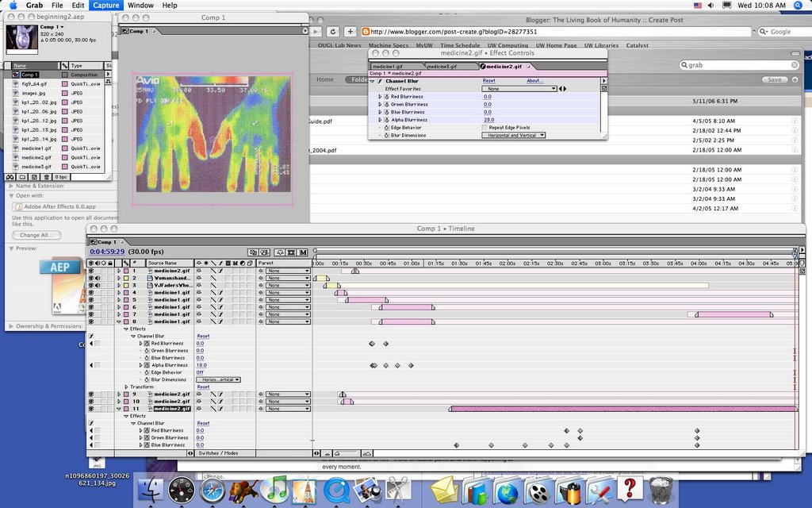The image size is (812, 508).
Task: Collapse the Effects group under layer 8
Action: click(x=126, y=329)
